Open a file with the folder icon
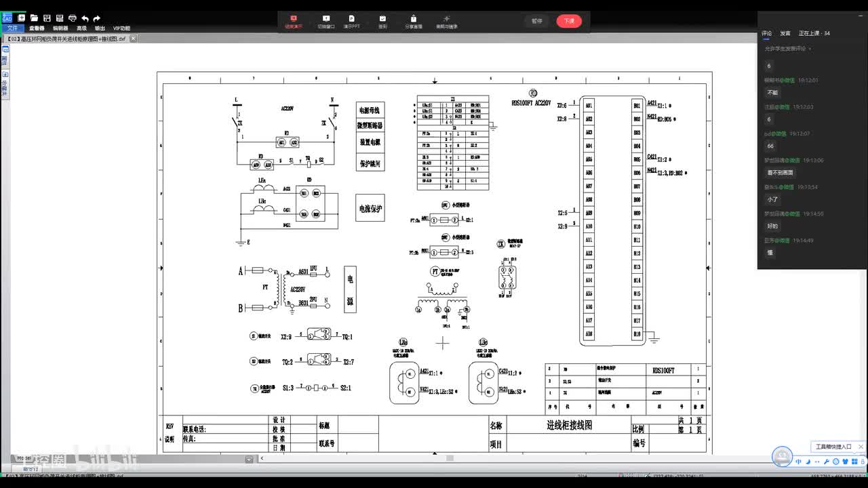The height and width of the screenshot is (488, 868). click(34, 18)
